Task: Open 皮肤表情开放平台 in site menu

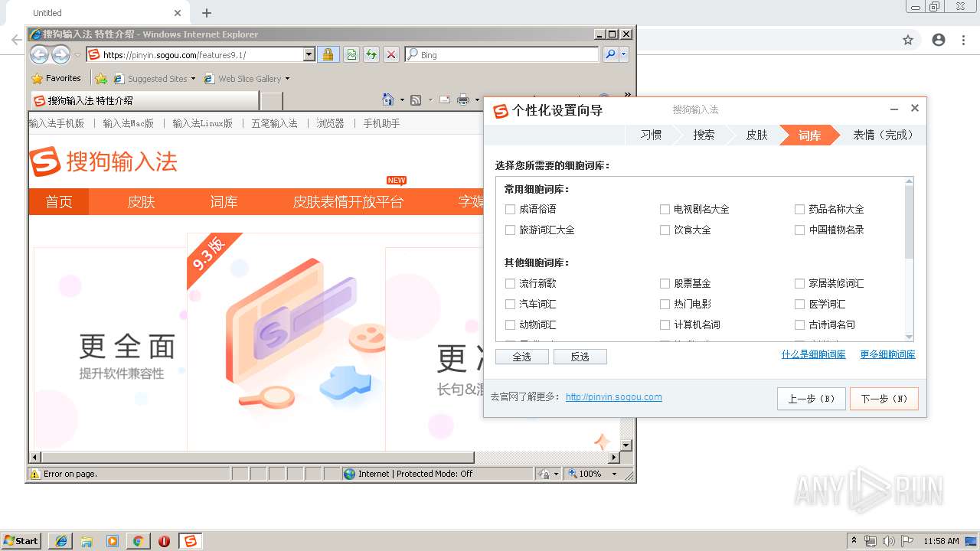Action: coord(348,202)
